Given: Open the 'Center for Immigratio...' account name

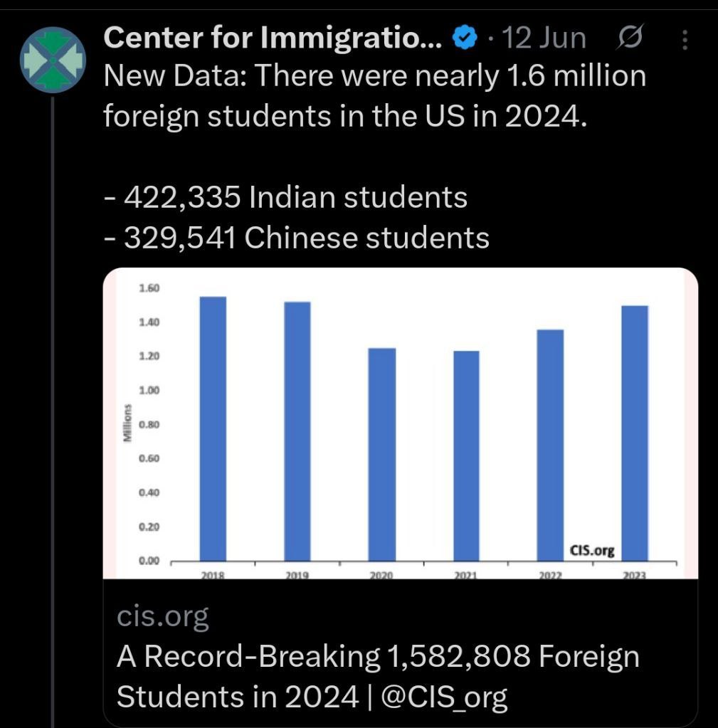Looking at the screenshot, I should [x=273, y=37].
